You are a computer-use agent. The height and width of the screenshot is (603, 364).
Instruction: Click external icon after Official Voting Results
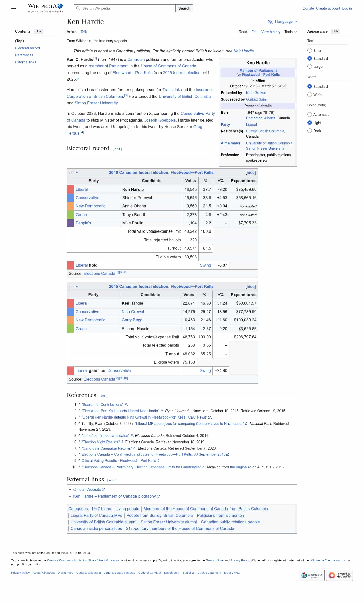click(158, 461)
